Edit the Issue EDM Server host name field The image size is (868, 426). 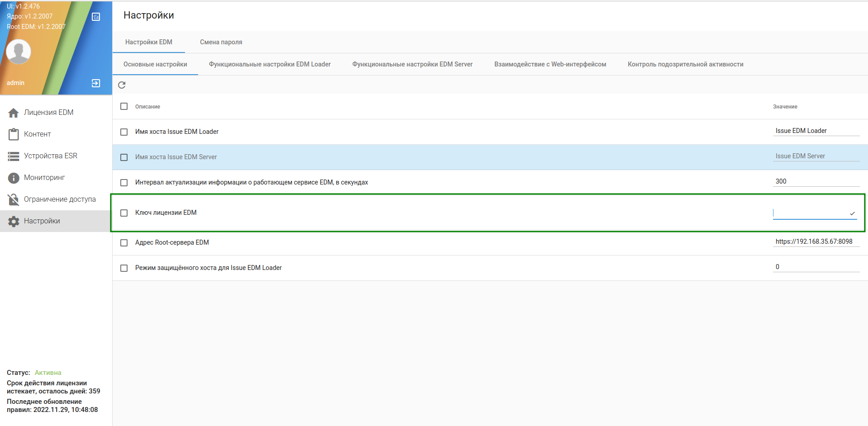click(x=816, y=156)
